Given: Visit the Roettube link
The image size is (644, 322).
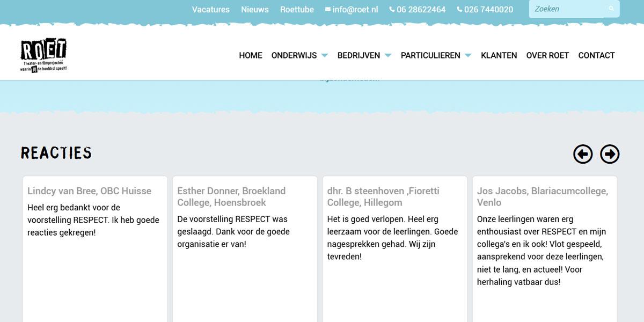Looking at the screenshot, I should point(297,10).
